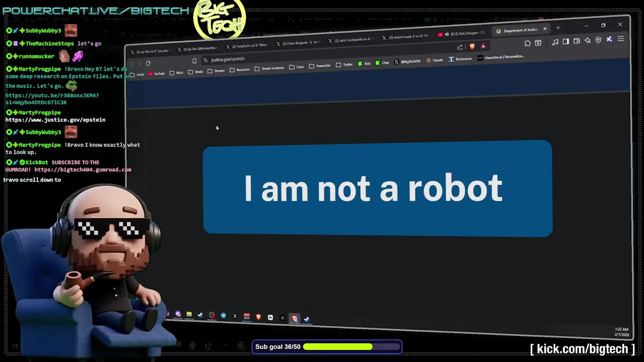Open the Brave Wallet icon
The width and height of the screenshot is (644, 362).
577,41
